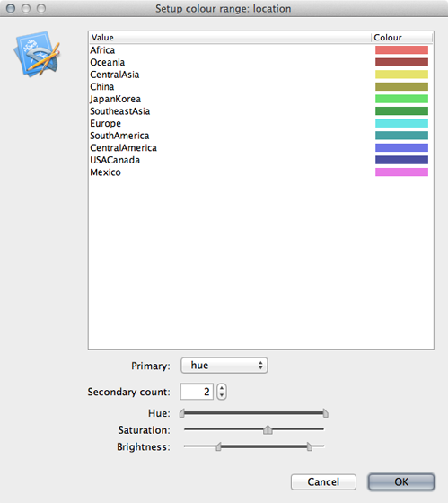Screen dimensions: 448x503
Task: Click the right Hue slider handle
Action: click(325, 413)
